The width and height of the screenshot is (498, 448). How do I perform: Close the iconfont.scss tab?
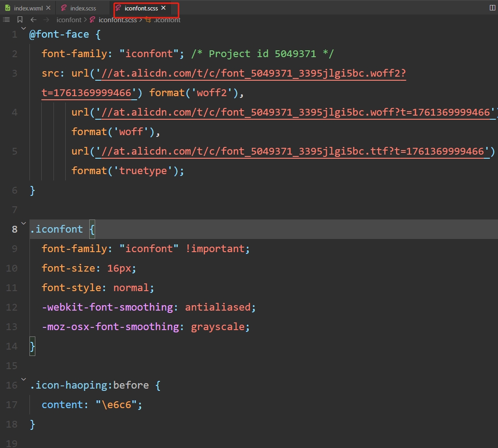point(164,8)
